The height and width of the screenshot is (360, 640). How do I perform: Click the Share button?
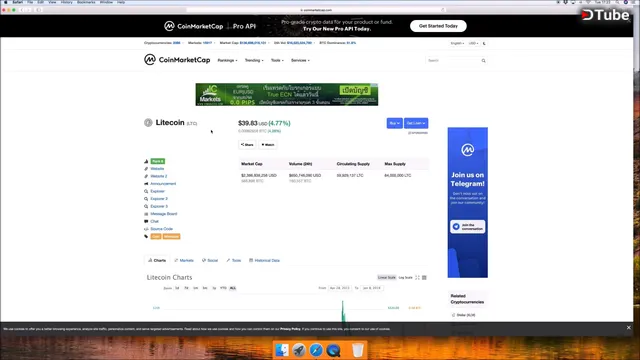(247, 144)
